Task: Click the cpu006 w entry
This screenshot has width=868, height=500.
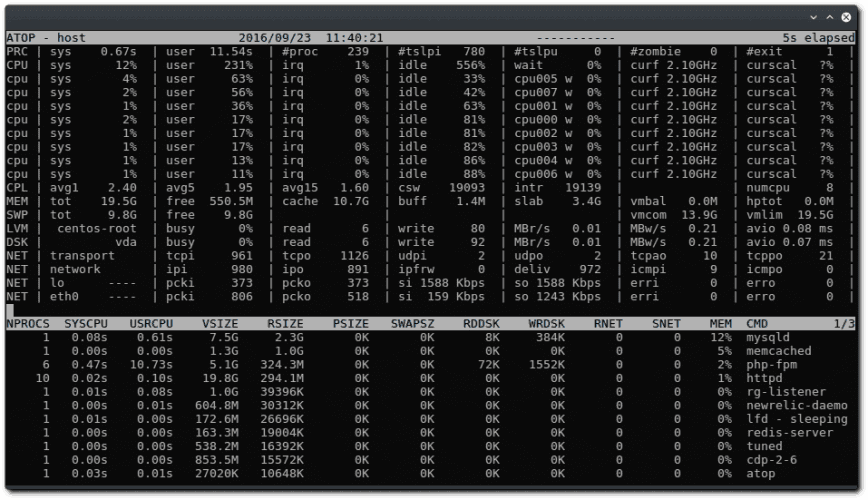Action: tap(542, 174)
